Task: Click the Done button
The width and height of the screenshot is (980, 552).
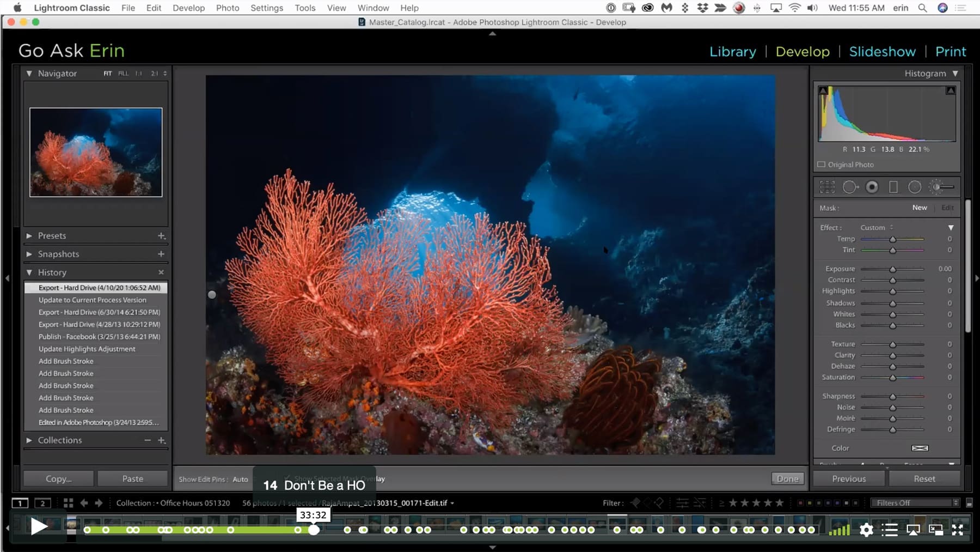Action: click(788, 478)
